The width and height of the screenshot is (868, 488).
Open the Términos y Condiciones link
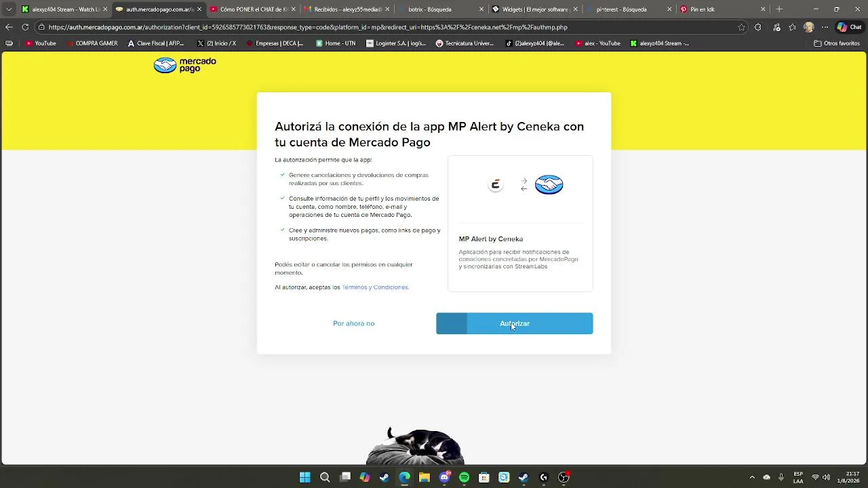375,287
